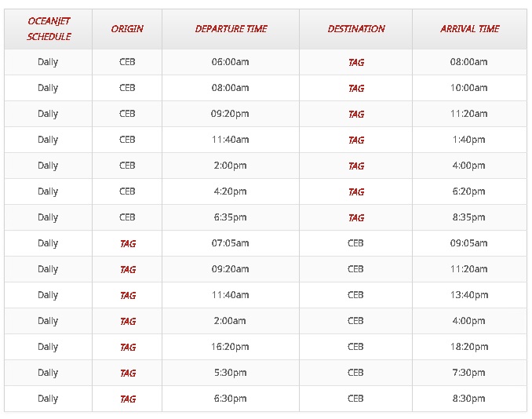Click TAG origin for 16:20pm departure
This screenshot has height=419, width=532.
tap(128, 347)
